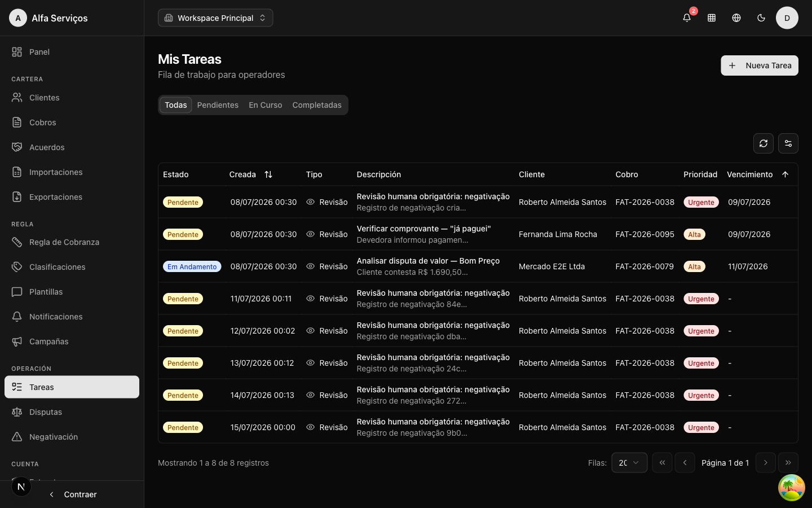Toggle dark mode with moon icon
812x508 pixels.
click(761, 18)
